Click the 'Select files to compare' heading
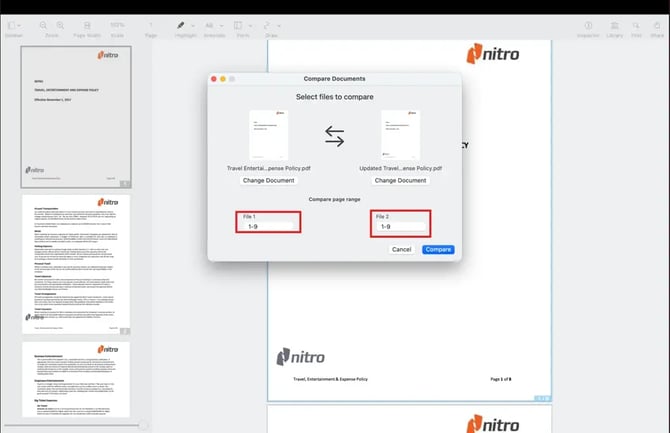This screenshot has width=670, height=433. tap(335, 97)
